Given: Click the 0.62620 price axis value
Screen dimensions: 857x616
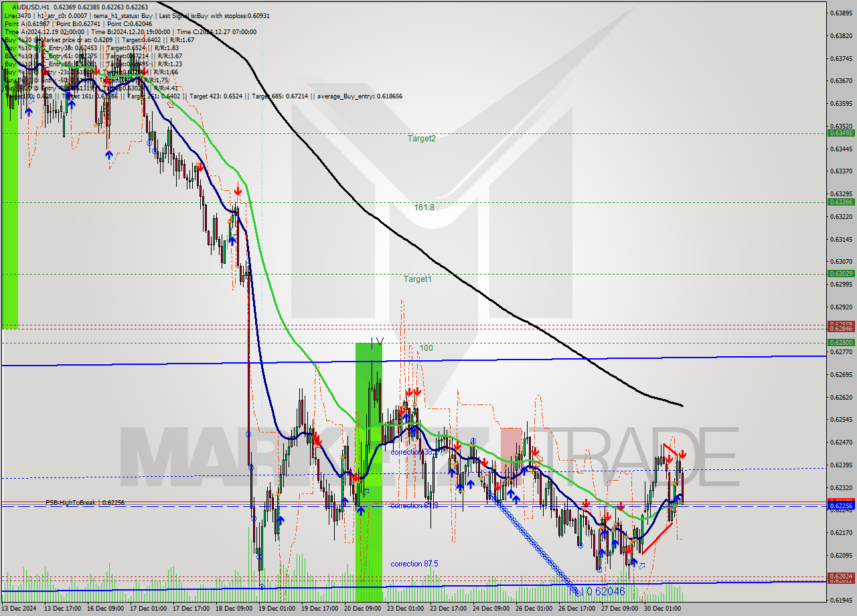Looking at the screenshot, I should pyautogui.click(x=842, y=397).
